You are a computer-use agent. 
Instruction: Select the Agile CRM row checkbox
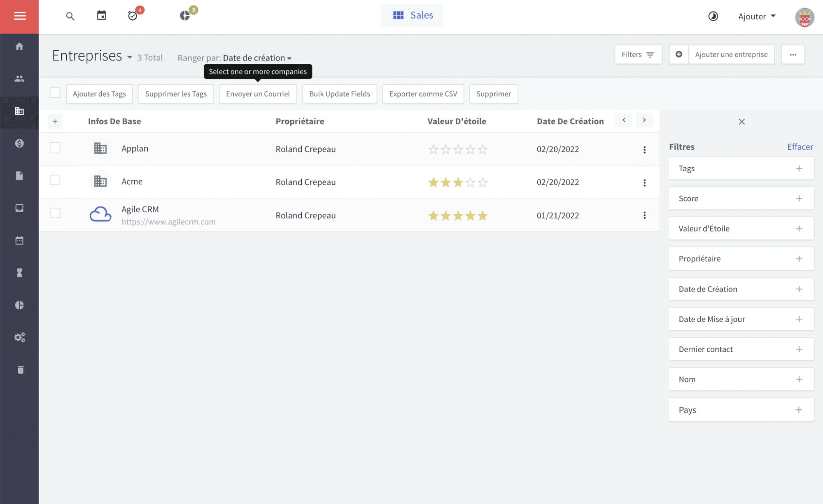click(55, 213)
